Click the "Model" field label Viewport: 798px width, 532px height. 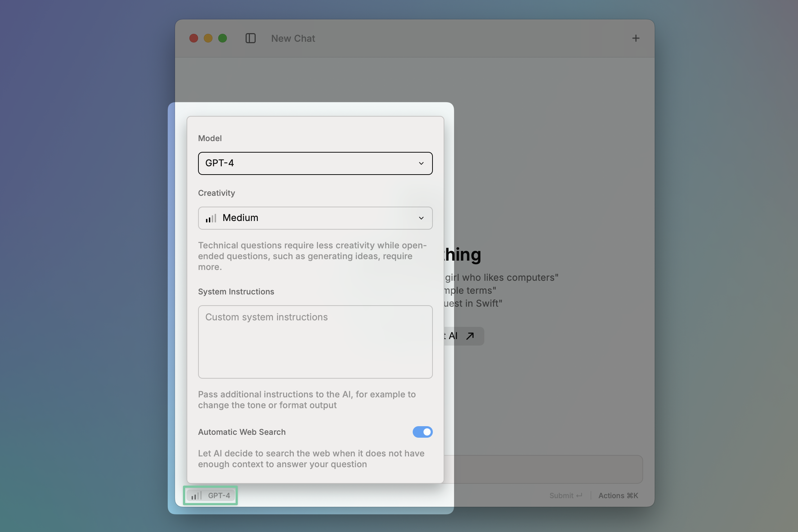(210, 138)
